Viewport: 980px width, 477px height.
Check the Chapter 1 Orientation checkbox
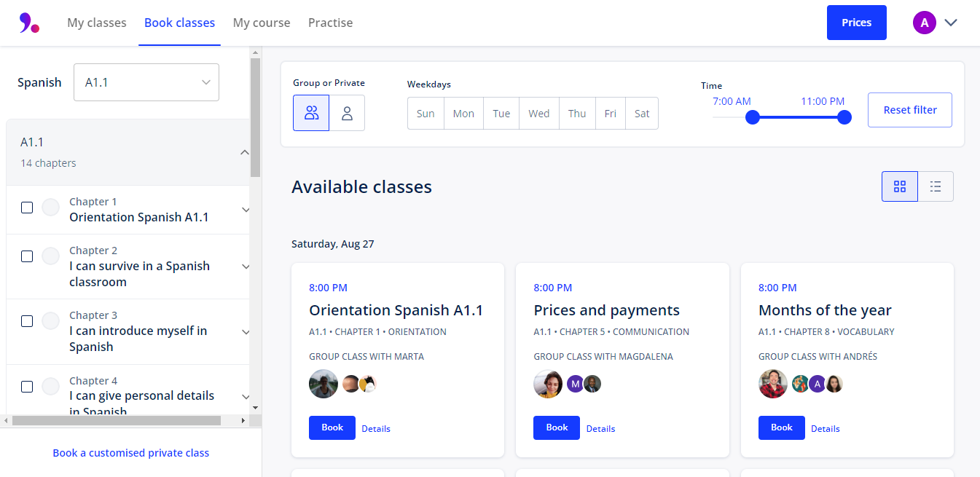[27, 208]
